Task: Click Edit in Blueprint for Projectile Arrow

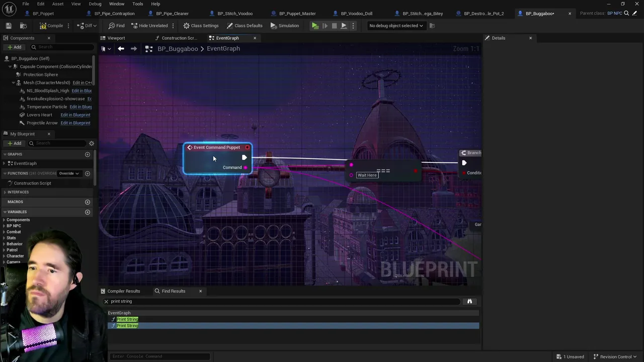Action: pos(75,123)
